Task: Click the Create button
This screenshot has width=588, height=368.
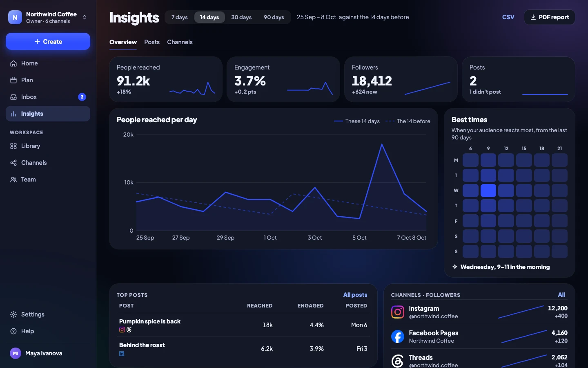Action: tap(48, 41)
